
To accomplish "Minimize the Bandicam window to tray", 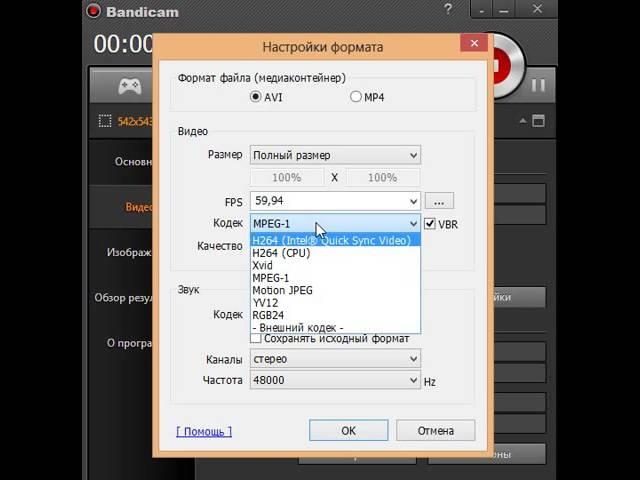I will click(482, 10).
